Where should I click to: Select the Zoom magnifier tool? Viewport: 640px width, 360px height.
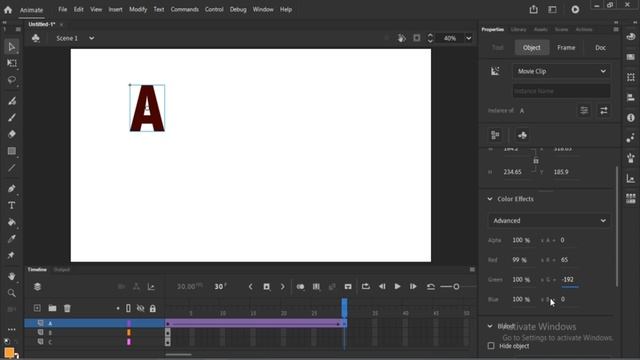[x=11, y=293]
